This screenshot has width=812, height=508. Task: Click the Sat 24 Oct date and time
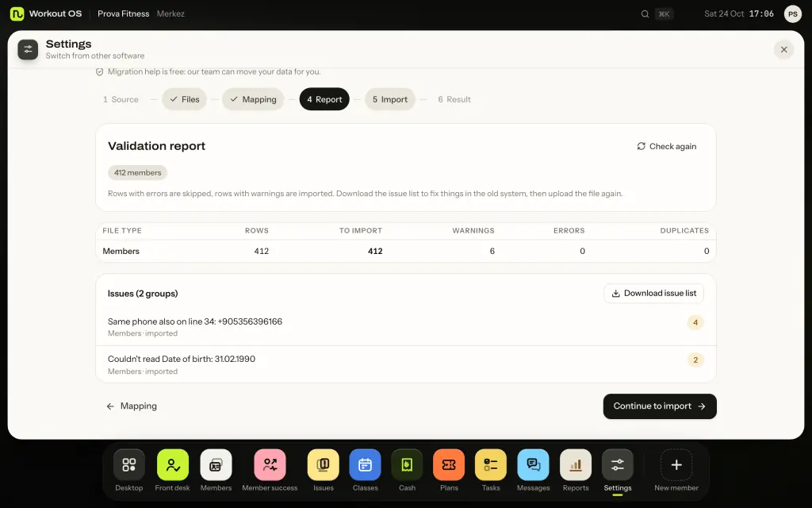(x=739, y=14)
